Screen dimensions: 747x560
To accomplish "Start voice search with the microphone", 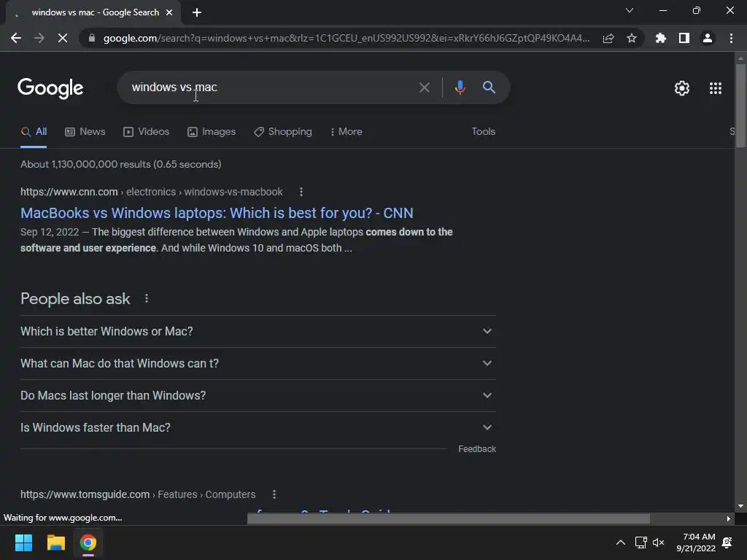I will coord(460,87).
